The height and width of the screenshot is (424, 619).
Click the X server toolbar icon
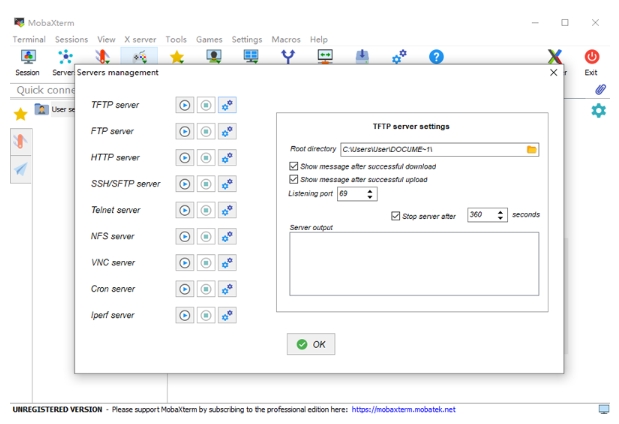point(555,56)
